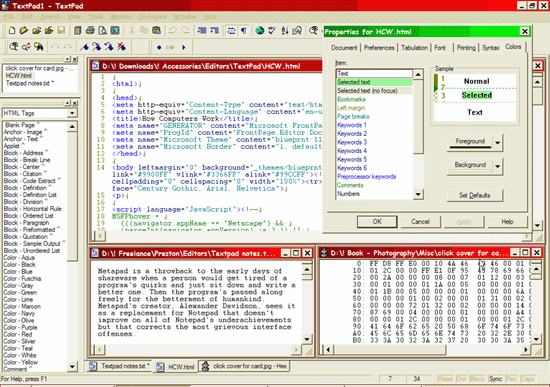Screen dimensions: 550x387
Task: Run the spell check icon
Action: coord(272,31)
